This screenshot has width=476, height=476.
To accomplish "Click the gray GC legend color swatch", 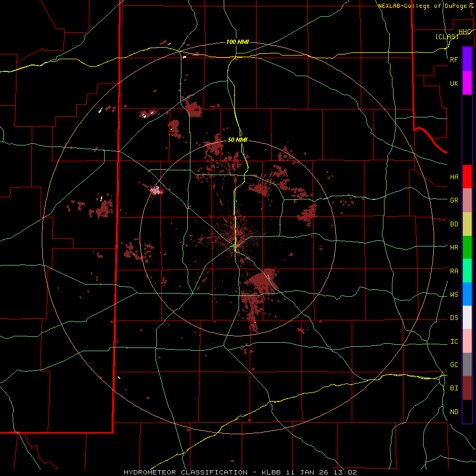I will [x=467, y=364].
